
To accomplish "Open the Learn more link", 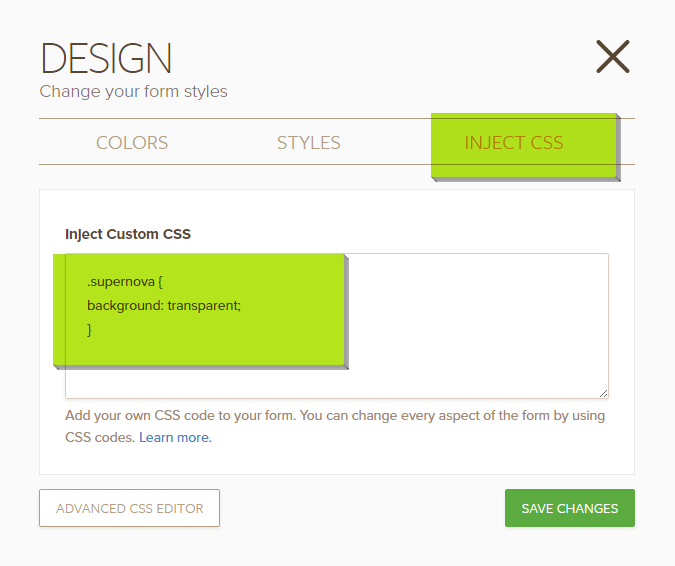I will point(175,437).
